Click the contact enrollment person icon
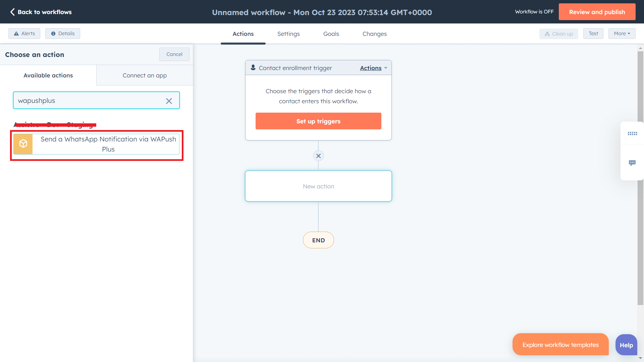Image resolution: width=644 pixels, height=362 pixels. (253, 68)
